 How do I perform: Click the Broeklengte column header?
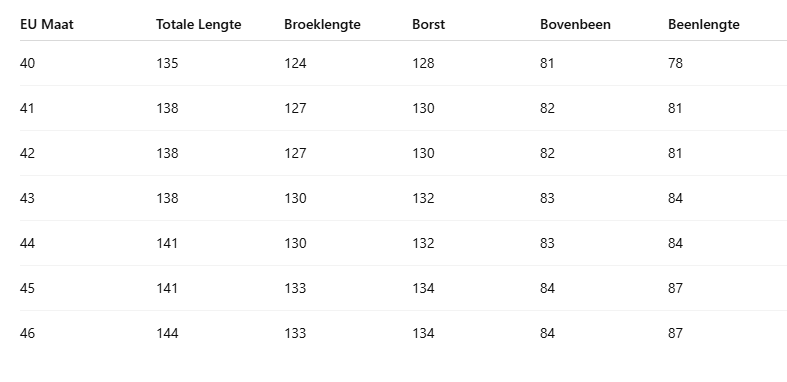point(322,24)
